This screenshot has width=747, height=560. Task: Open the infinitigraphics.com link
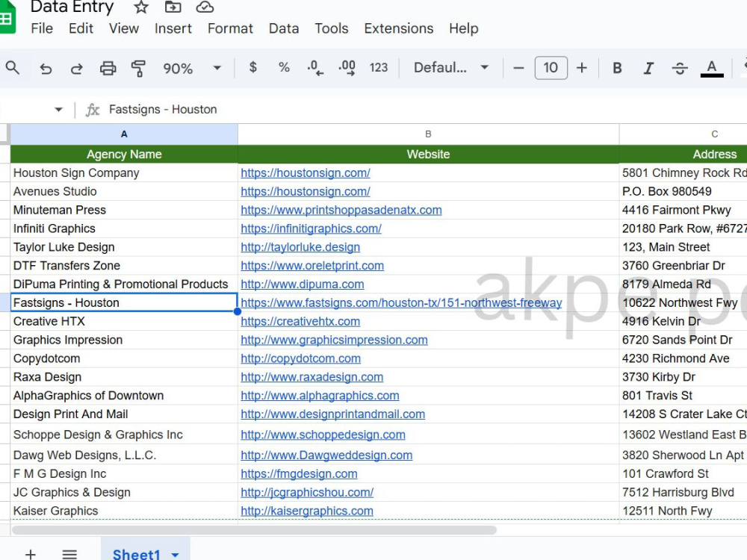pyautogui.click(x=311, y=228)
